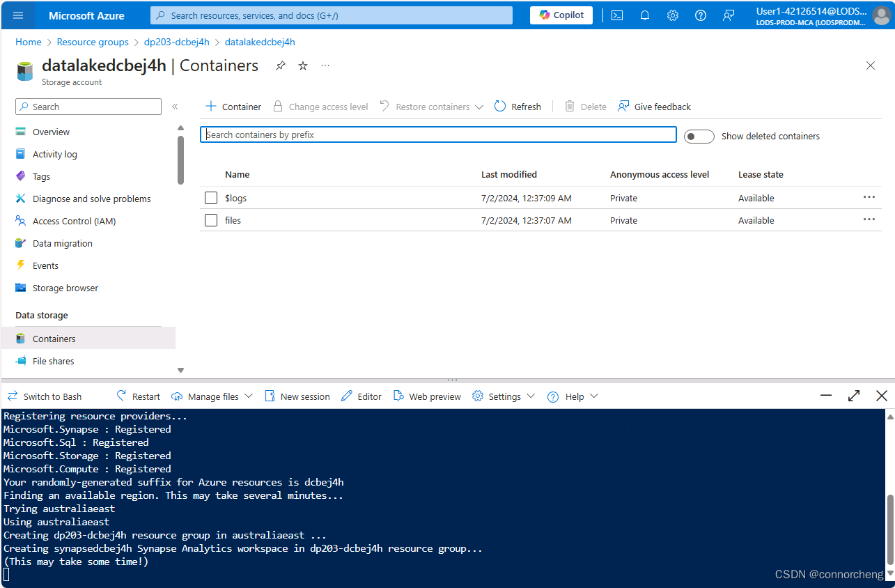
Task: Restart the Cloud Shell session
Action: click(x=138, y=396)
